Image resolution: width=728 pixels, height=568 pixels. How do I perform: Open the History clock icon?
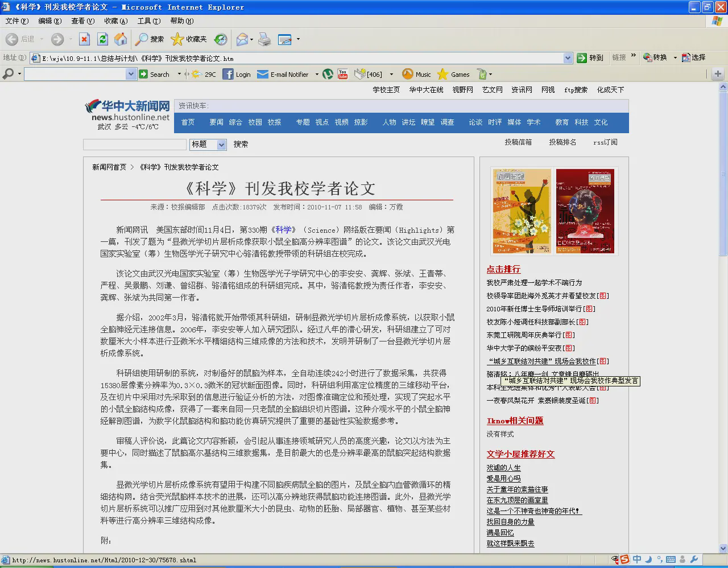coord(221,39)
